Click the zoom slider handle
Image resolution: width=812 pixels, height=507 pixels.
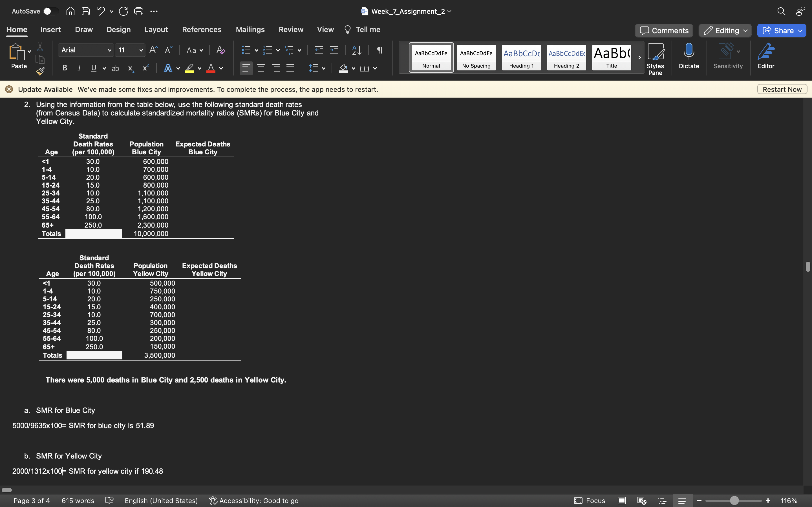(734, 501)
